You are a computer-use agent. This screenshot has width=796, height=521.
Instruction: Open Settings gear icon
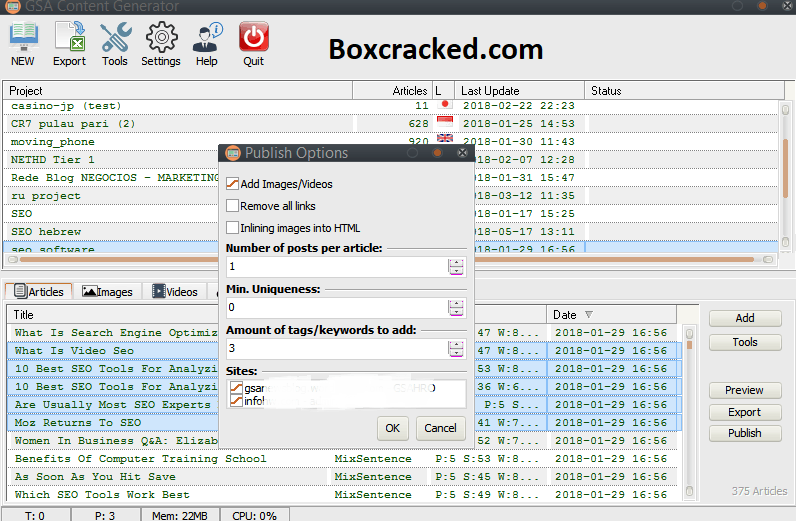[x=161, y=44]
